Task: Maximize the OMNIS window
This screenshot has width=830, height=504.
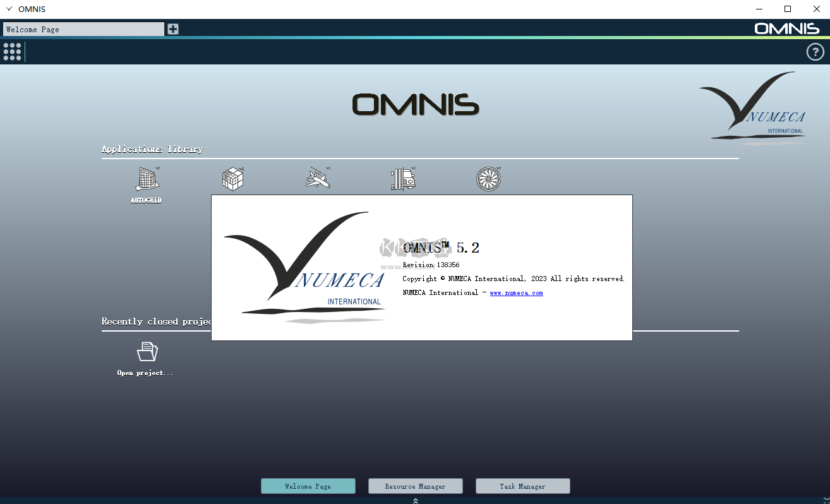Action: click(788, 9)
